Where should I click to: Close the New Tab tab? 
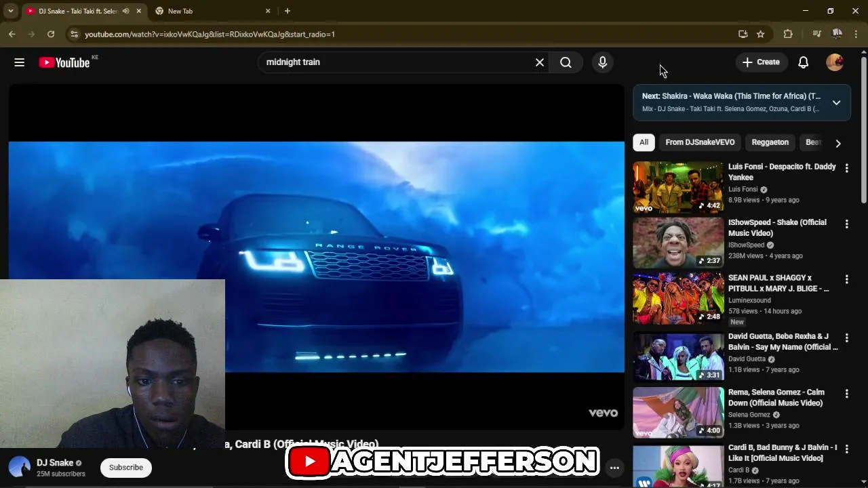[268, 11]
